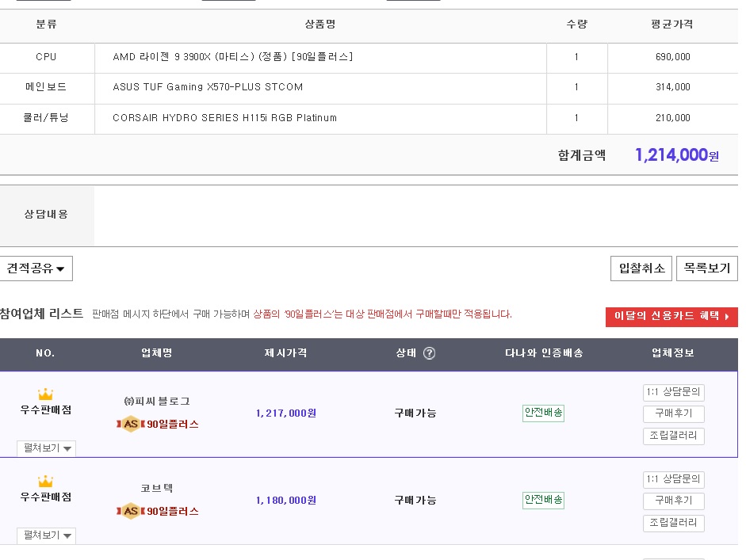View 구매후기 for 코브텍

click(x=673, y=501)
